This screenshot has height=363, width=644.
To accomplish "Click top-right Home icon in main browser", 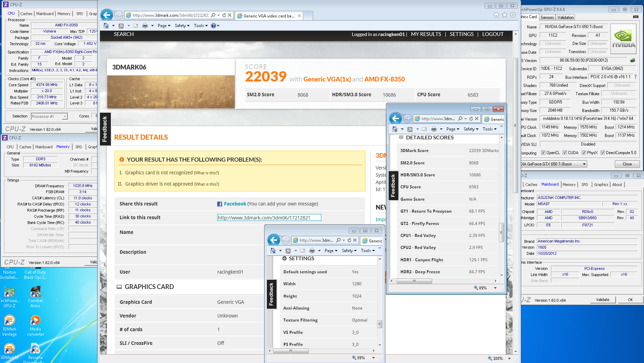I will [496, 15].
